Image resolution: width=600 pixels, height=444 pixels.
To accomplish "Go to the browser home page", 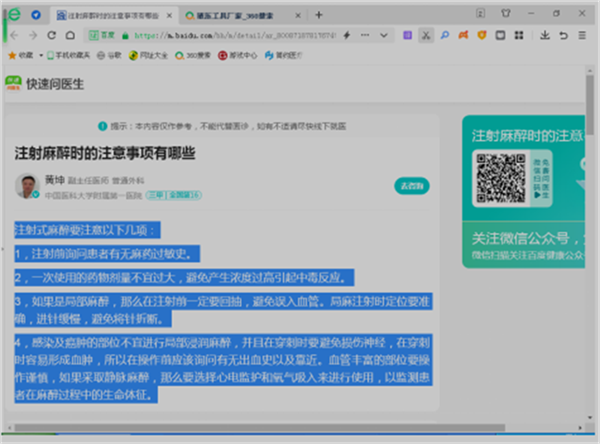I will pos(70,36).
